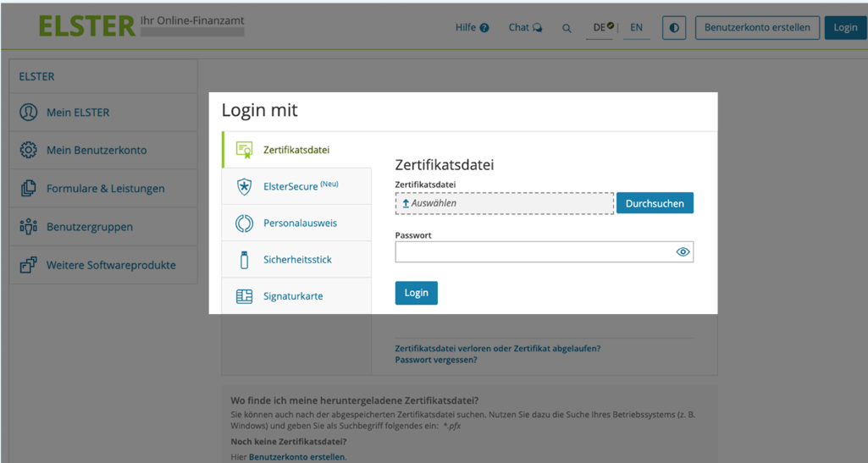This screenshot has width=868, height=463.
Task: Click the Mein ELSTER person icon
Action: [28, 113]
